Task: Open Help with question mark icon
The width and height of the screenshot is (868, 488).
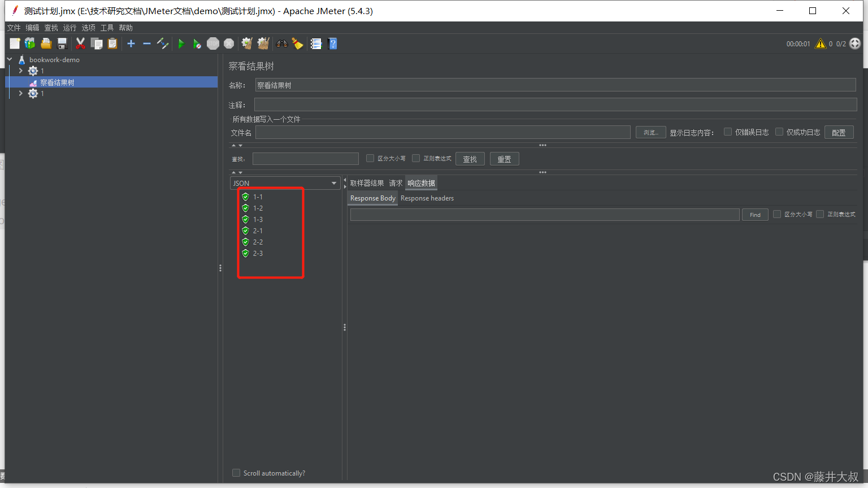Action: (332, 43)
